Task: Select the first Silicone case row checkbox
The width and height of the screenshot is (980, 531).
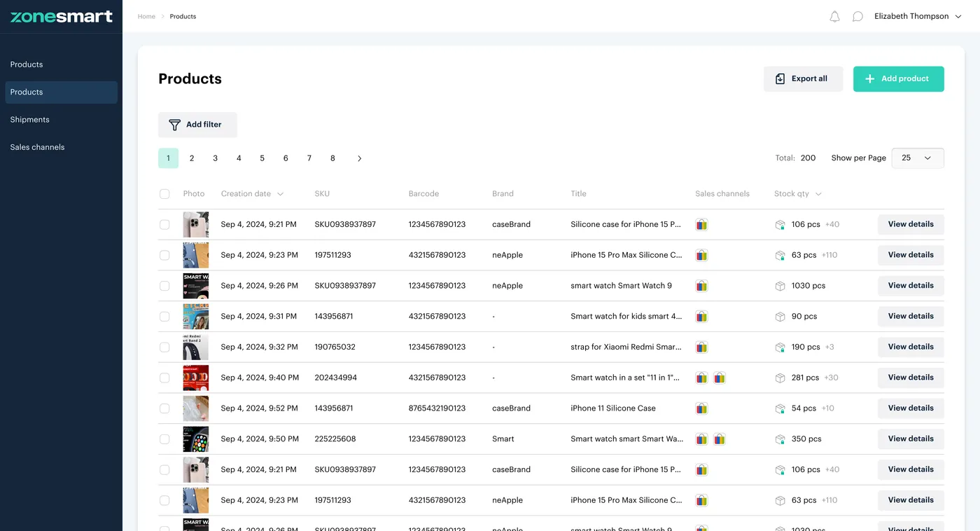Action: click(164, 224)
